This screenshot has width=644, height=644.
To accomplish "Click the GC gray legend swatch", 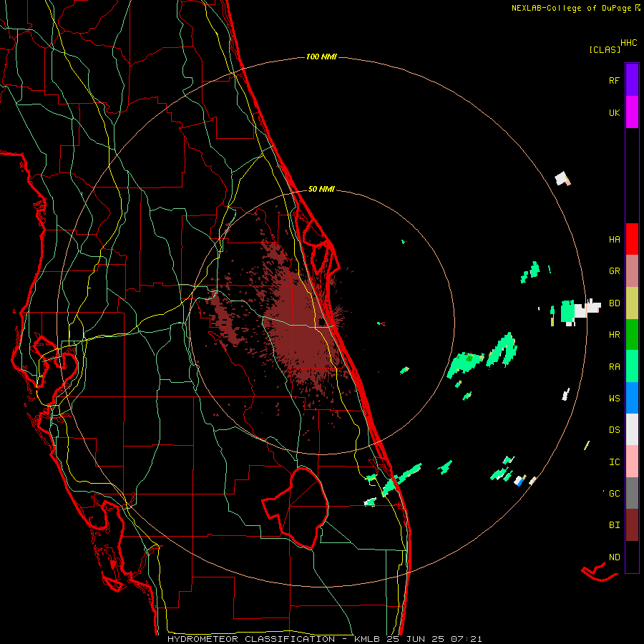I will coord(632,493).
